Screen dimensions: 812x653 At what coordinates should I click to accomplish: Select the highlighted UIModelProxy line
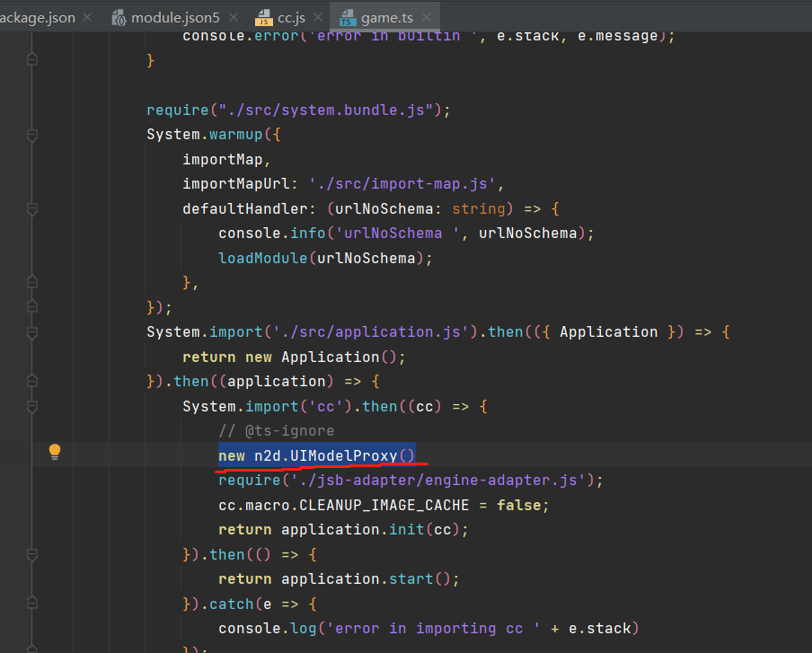point(316,455)
